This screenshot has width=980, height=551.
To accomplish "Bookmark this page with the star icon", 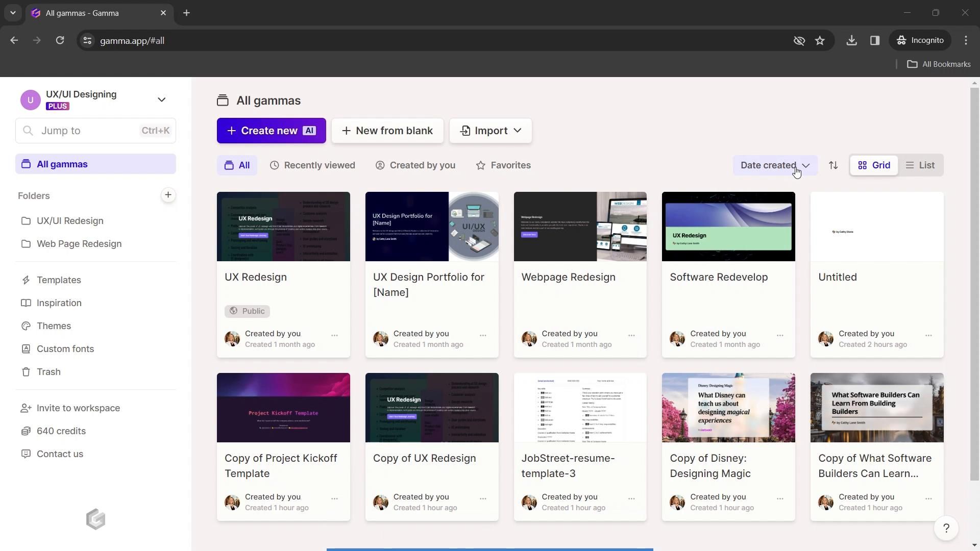I will pyautogui.click(x=820, y=41).
